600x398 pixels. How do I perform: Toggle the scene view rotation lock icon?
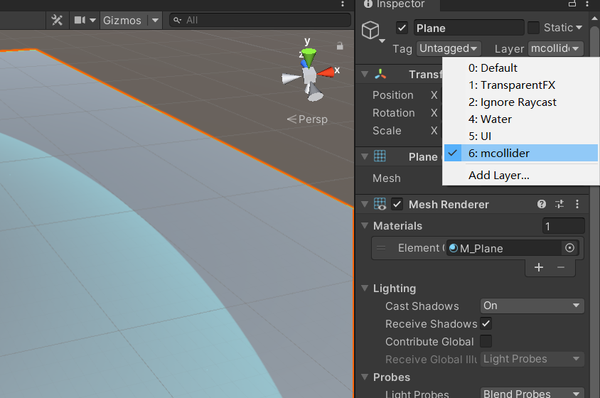point(340,46)
